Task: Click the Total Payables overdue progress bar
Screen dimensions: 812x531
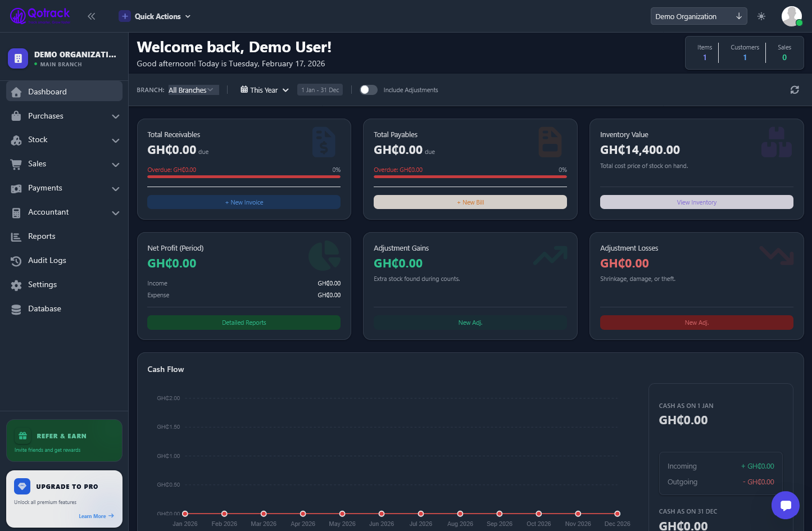Action: 470,176
